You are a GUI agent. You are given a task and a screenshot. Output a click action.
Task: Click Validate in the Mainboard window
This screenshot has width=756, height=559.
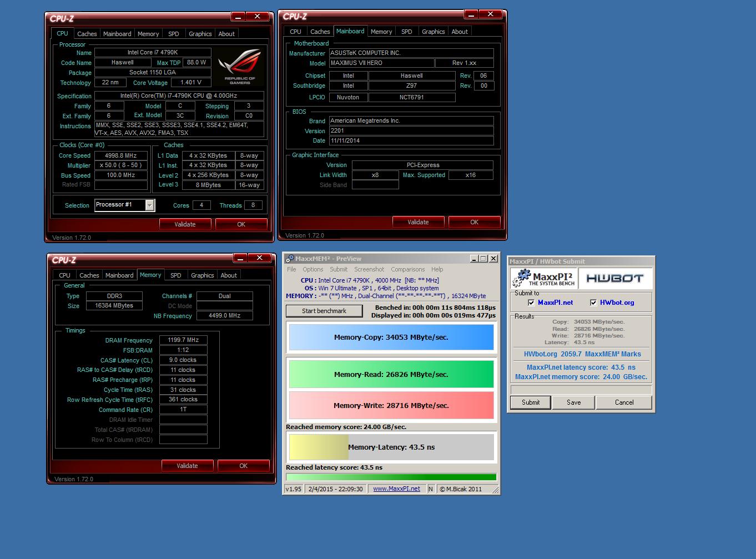click(x=419, y=222)
